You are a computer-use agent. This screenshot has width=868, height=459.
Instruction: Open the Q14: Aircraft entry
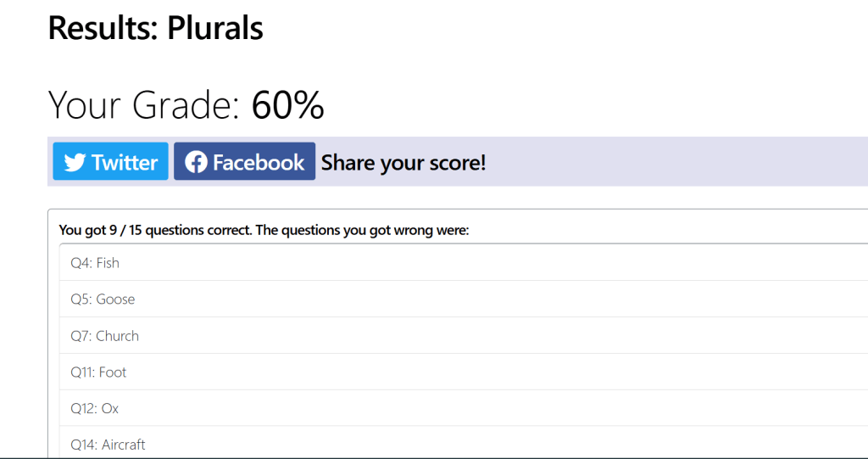[108, 445]
